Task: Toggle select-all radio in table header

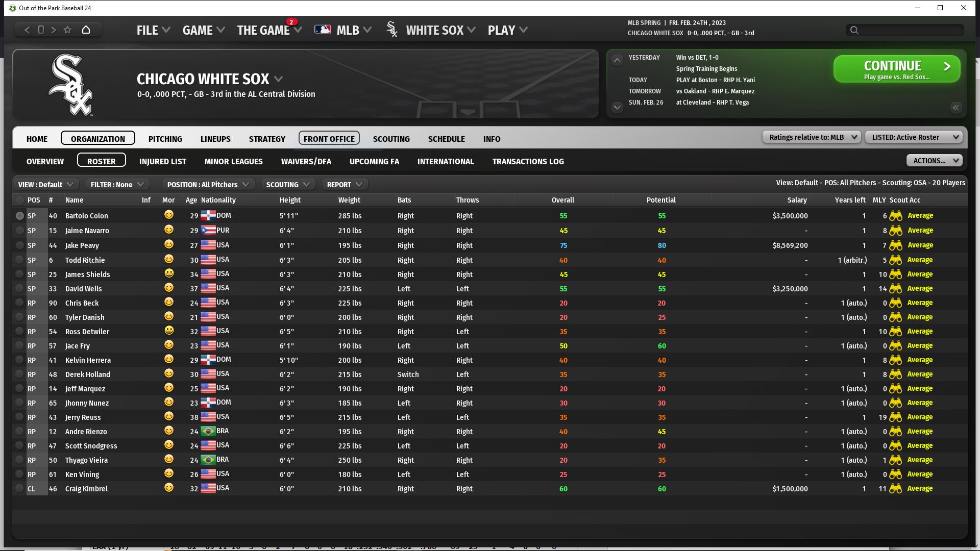Action: [x=19, y=201]
